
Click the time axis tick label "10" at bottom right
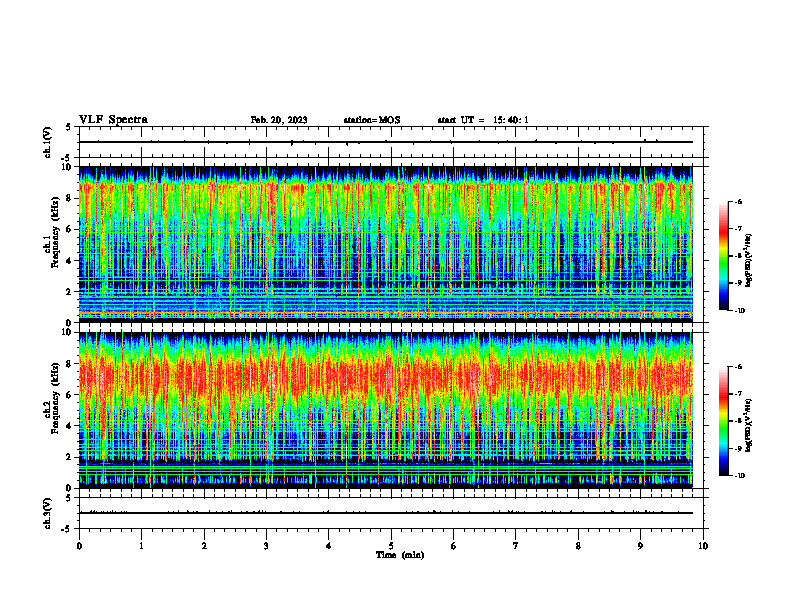point(703,546)
